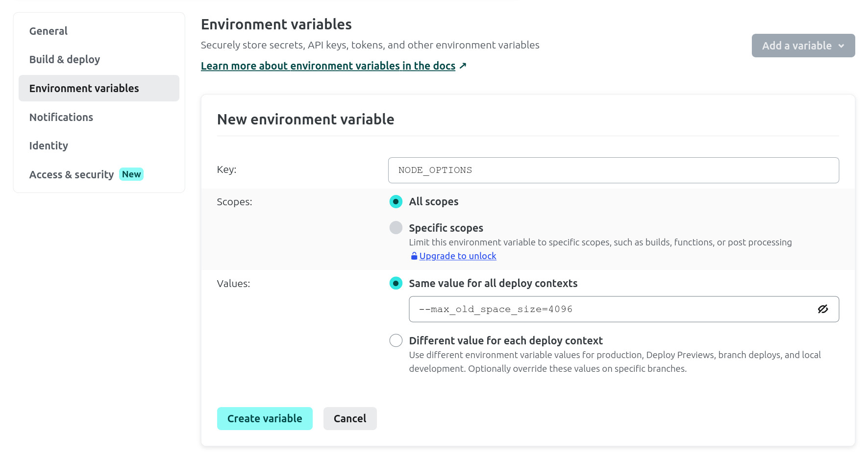Open Learn more about environment variables docs link

coord(328,66)
